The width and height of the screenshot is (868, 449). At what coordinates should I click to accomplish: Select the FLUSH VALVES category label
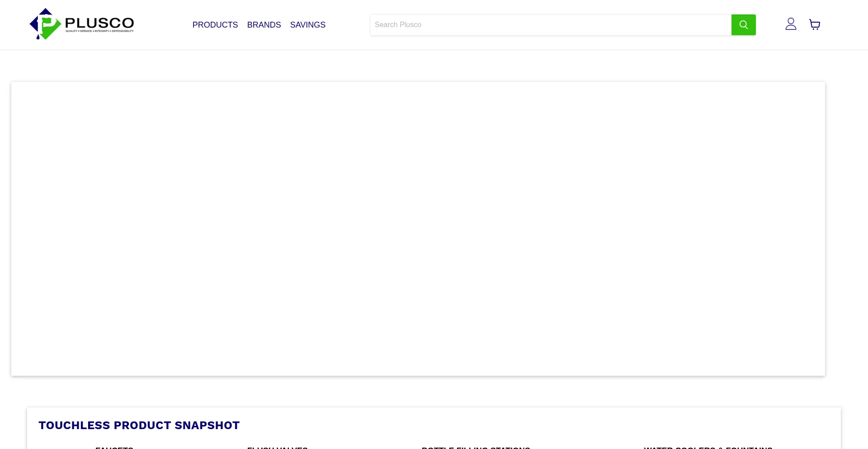tap(277, 447)
